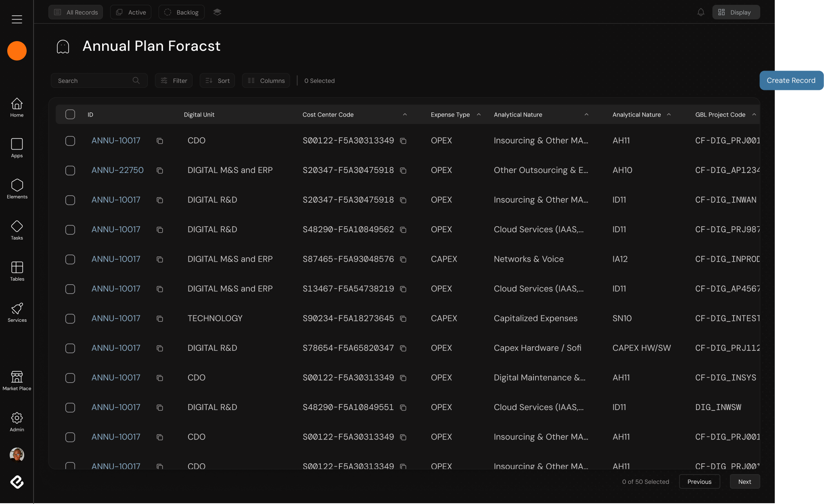Open the ANNU-22750 record link
The image size is (824, 504).
click(x=117, y=170)
